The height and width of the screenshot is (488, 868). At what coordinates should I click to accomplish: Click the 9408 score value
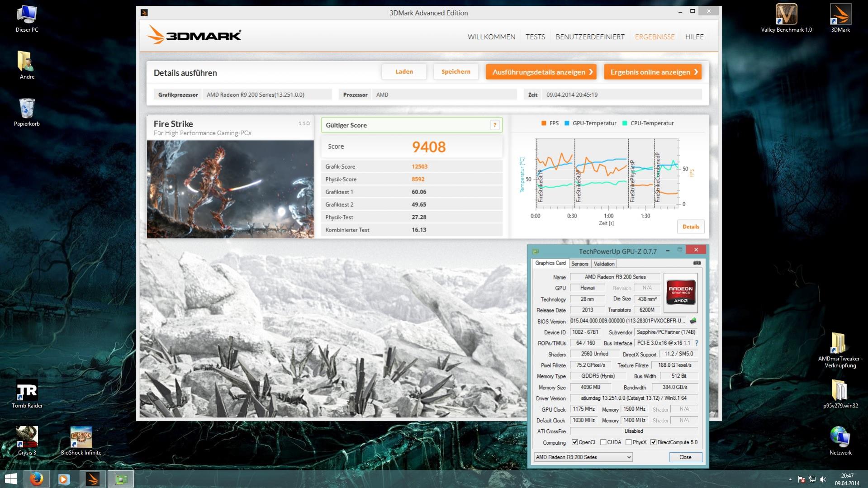pos(428,147)
